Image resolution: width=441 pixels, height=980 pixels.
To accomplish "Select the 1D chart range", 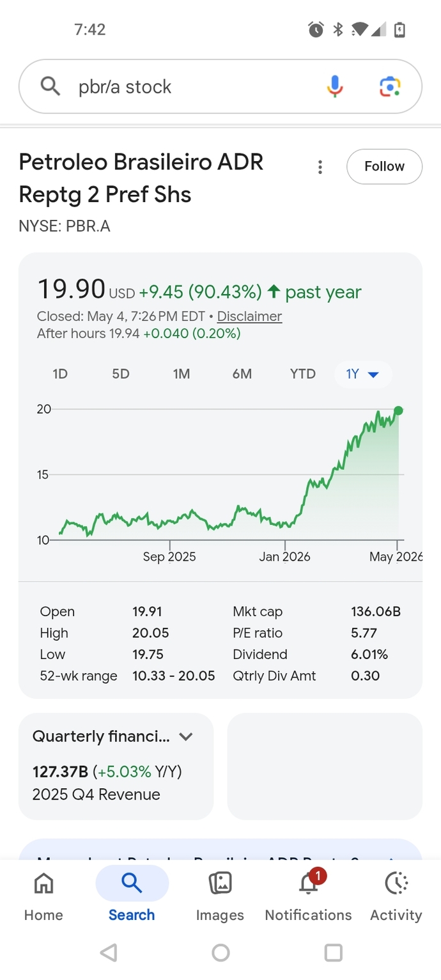I will (60, 374).
